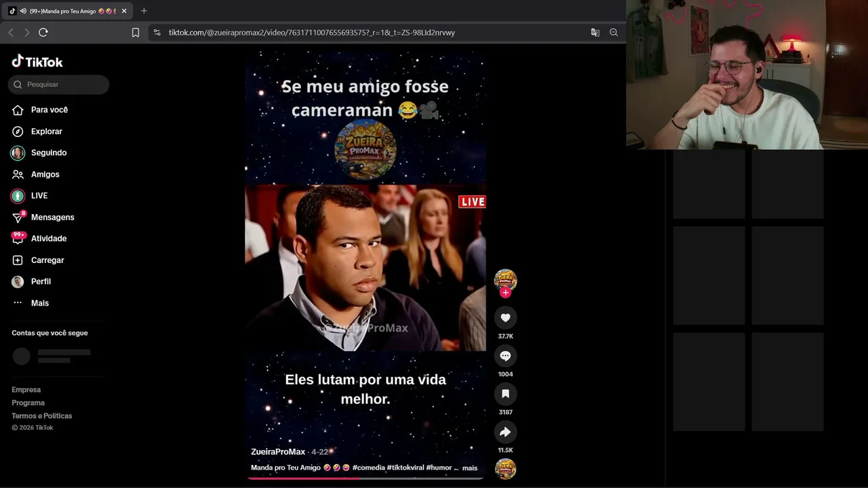The width and height of the screenshot is (868, 488).
Task: Expand caption with 'mais'
Action: pos(470,468)
